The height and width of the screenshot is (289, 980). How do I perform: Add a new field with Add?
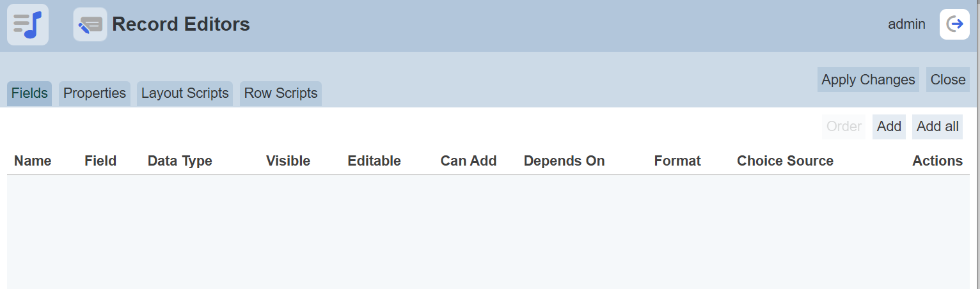(x=889, y=127)
